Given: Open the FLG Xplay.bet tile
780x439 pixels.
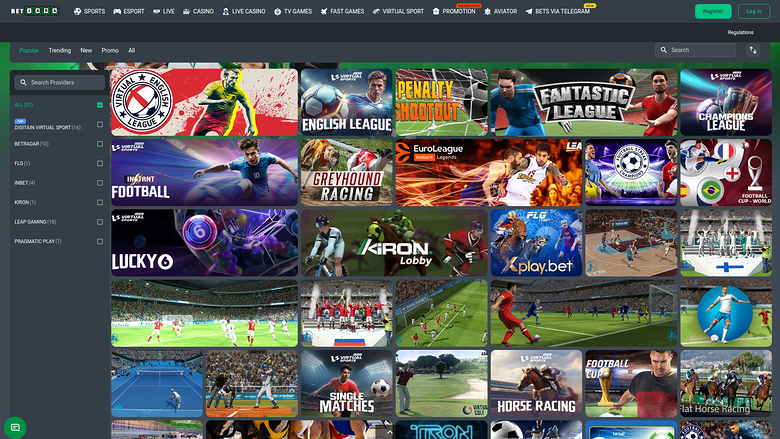Looking at the screenshot, I should pyautogui.click(x=536, y=243).
